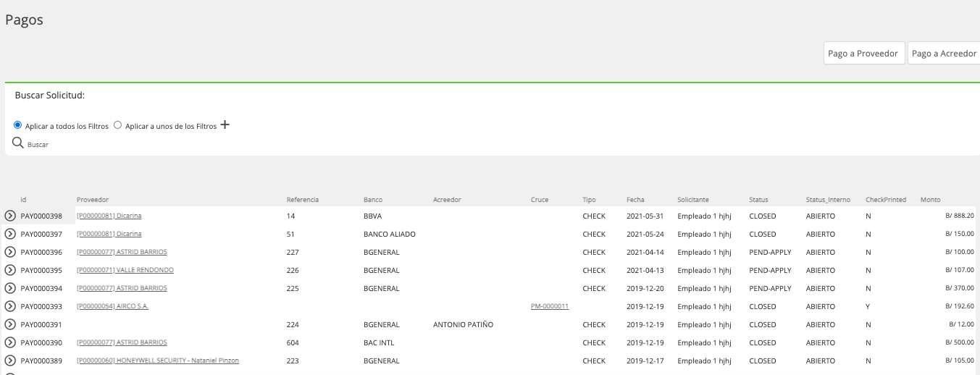The image size is (980, 375).
Task: Click id cell PAY0000398
Action: (41, 216)
